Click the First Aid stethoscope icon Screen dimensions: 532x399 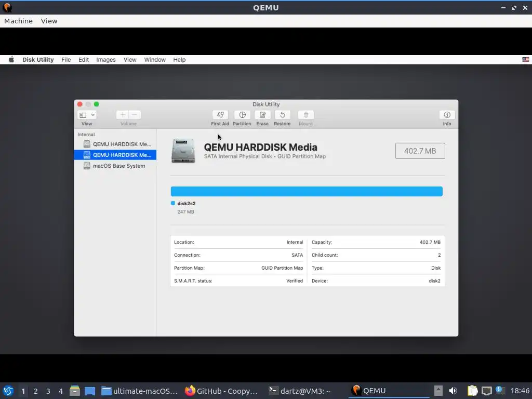(220, 115)
